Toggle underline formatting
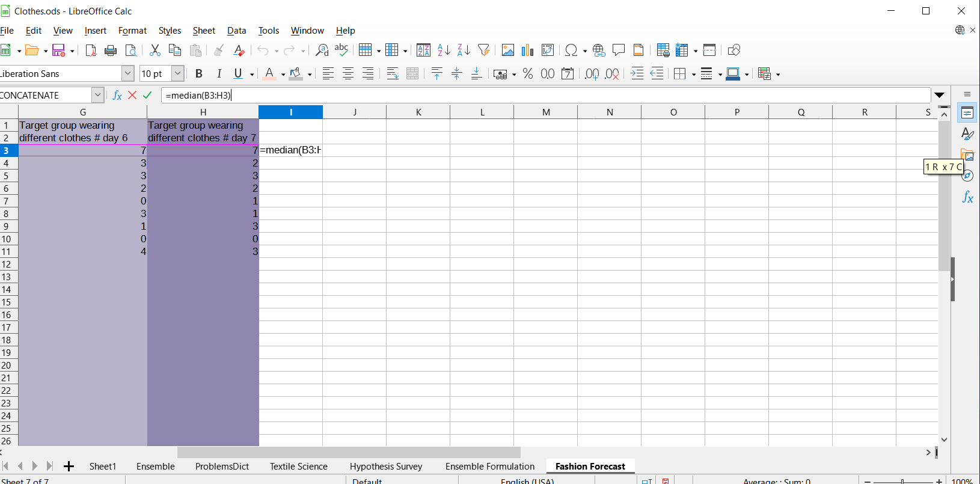 (238, 74)
